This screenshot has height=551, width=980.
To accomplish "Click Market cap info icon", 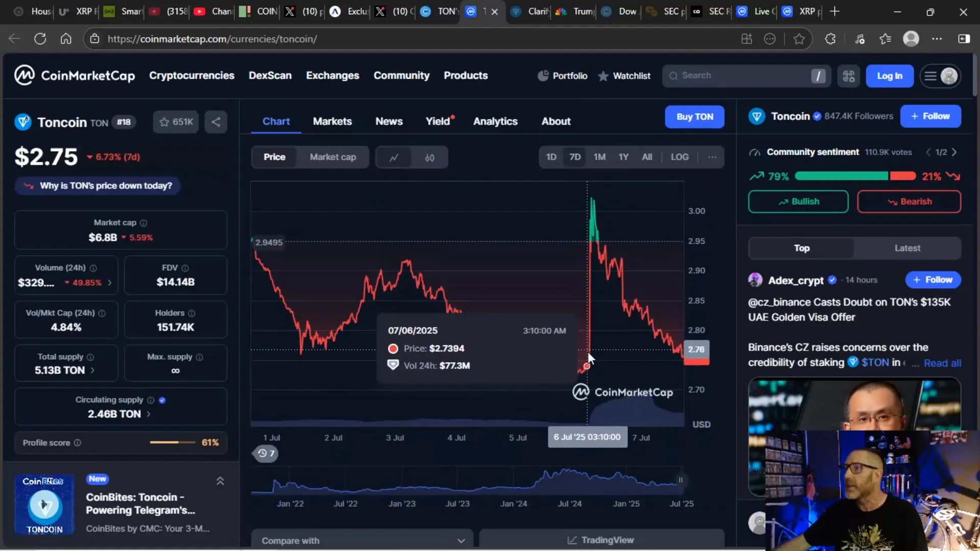I will tap(143, 223).
